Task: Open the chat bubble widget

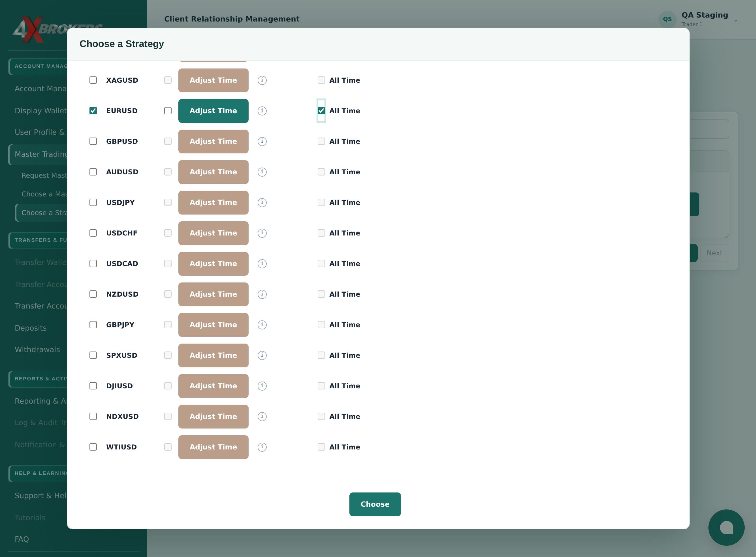Action: (x=726, y=528)
